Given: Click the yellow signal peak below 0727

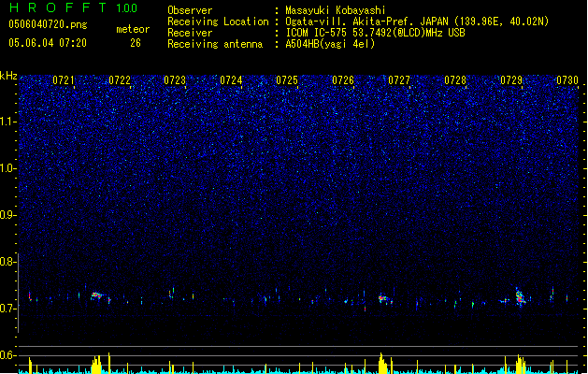Looking at the screenshot, I should click(x=382, y=363).
